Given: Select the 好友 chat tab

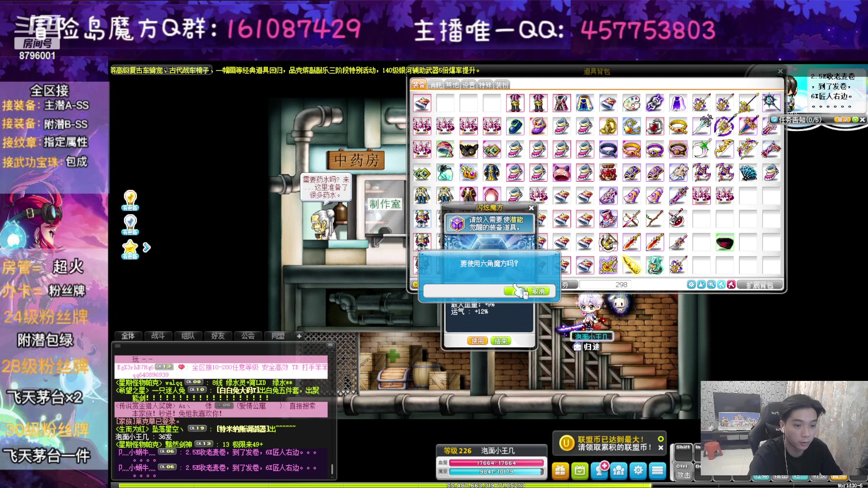Looking at the screenshot, I should [x=218, y=336].
